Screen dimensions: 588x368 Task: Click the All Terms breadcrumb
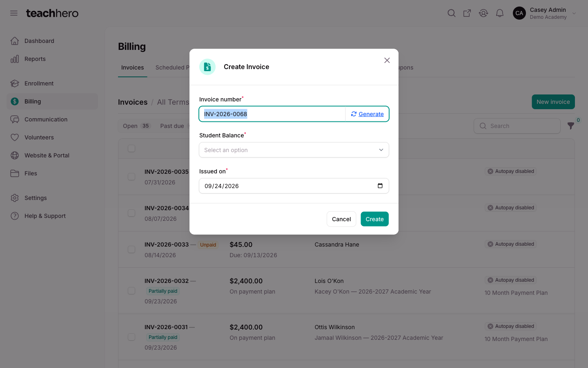click(x=173, y=102)
